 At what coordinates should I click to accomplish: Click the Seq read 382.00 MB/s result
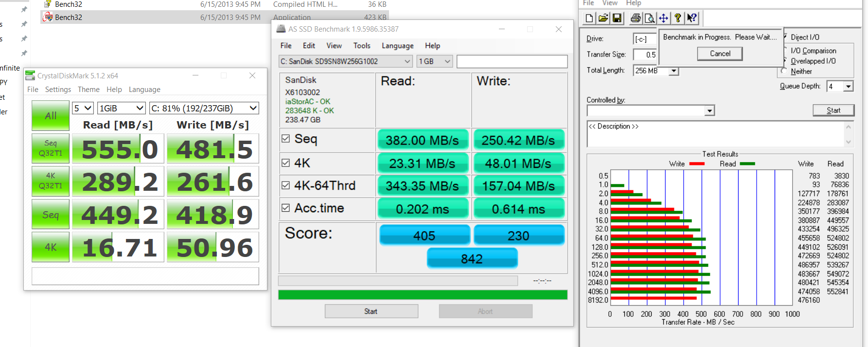coord(423,140)
